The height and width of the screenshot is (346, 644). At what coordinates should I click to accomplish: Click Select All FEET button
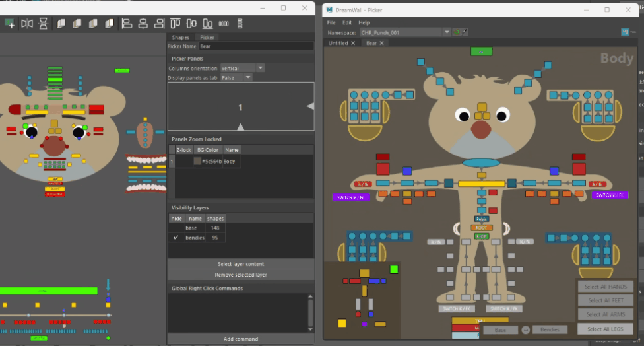[606, 300]
